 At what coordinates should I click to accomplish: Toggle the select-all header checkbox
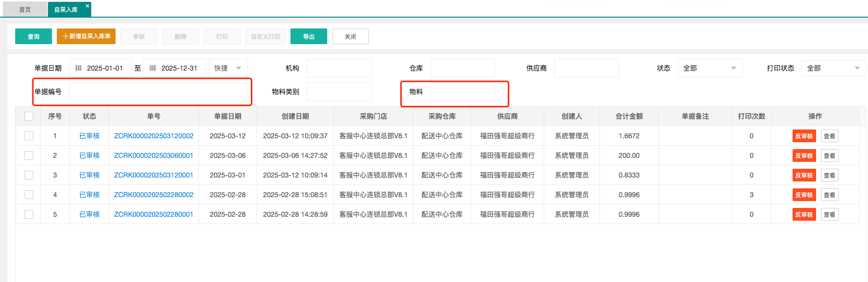tap(29, 116)
